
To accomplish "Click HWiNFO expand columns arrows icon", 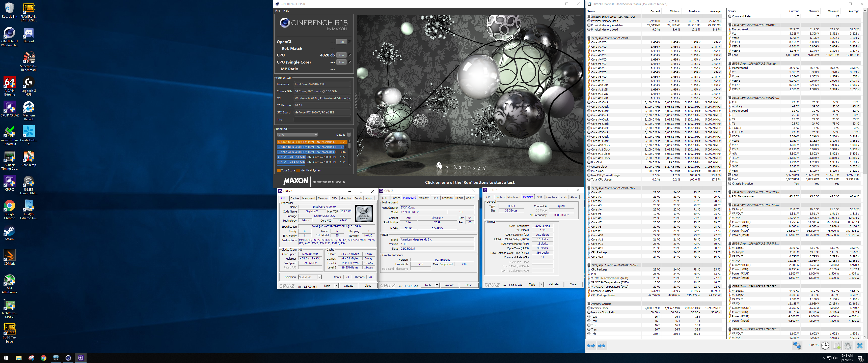I will point(591,346).
